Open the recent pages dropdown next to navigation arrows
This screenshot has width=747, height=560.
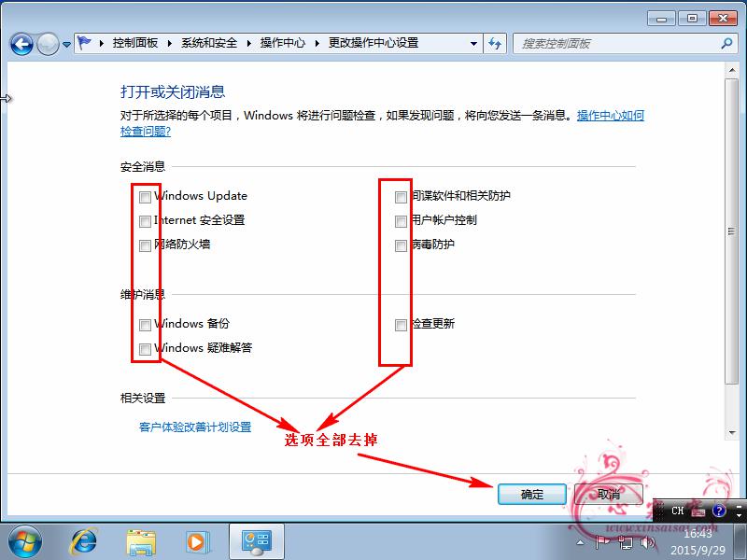coord(68,43)
